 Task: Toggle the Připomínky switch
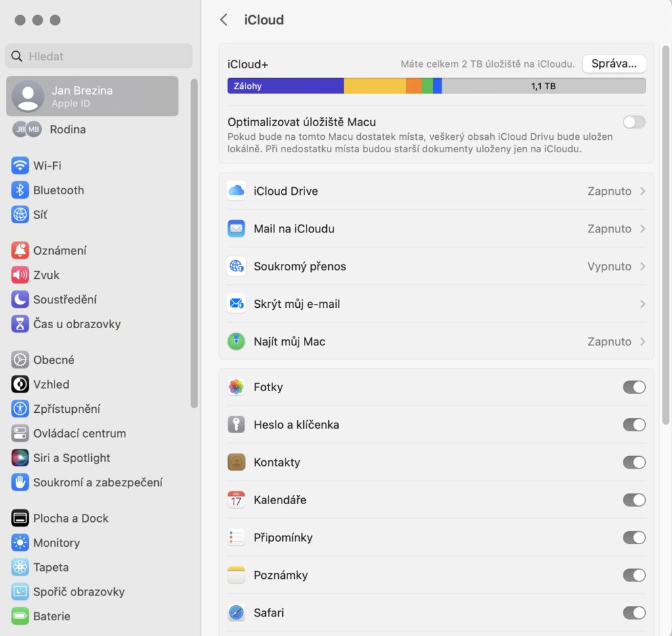(x=634, y=538)
